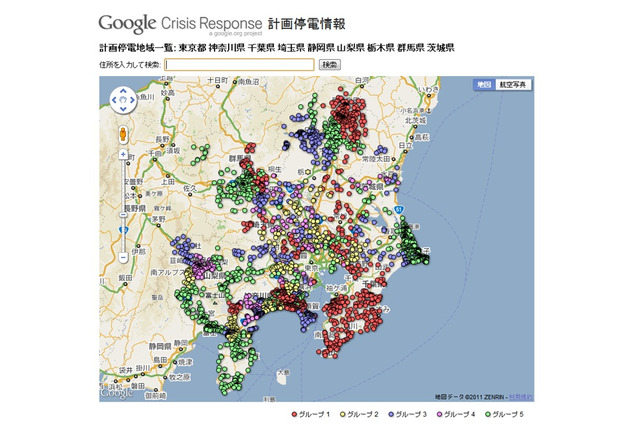The width and height of the screenshot is (640, 426).
Task: Zoom out with the bottom minus button
Action: coord(123,257)
